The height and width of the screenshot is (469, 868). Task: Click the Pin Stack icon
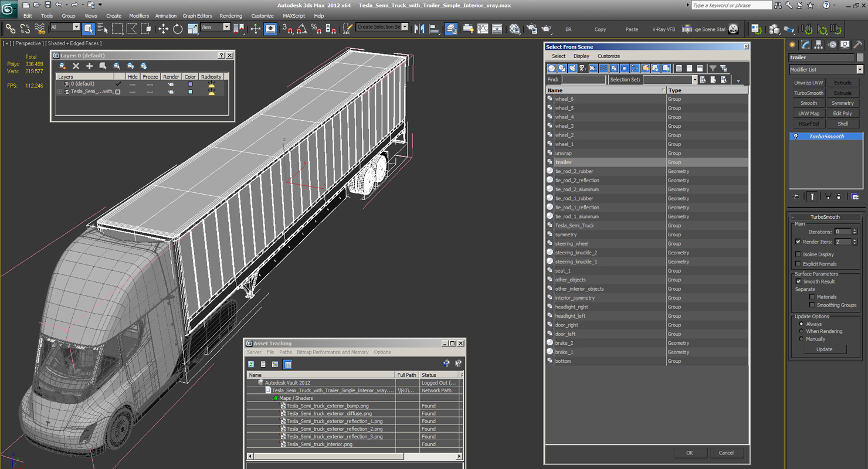(x=796, y=196)
